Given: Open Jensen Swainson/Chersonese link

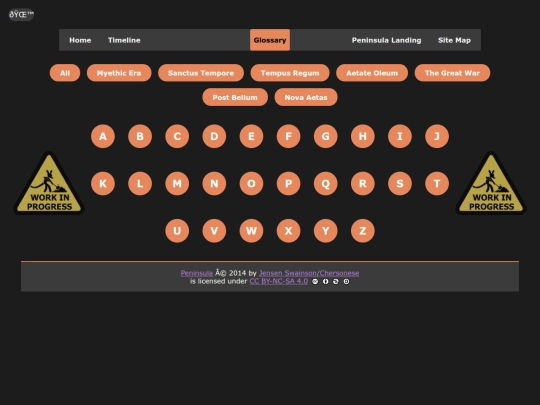Looking at the screenshot, I should pos(309,273).
